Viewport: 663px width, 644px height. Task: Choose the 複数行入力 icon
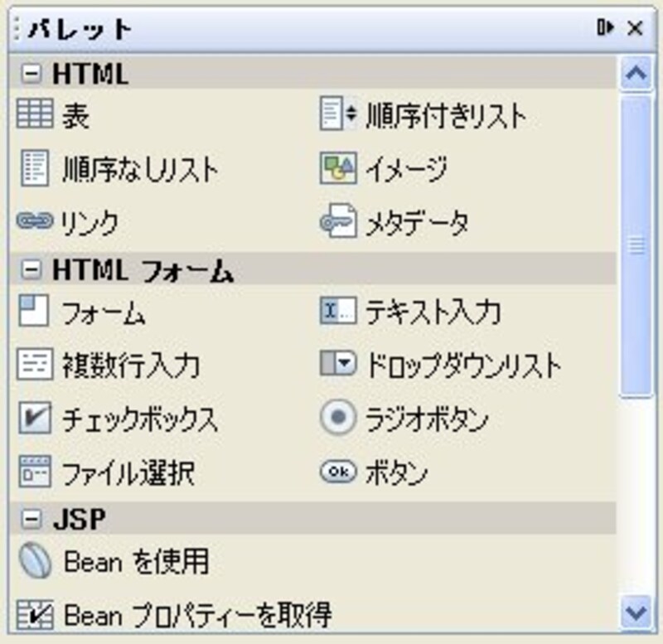coord(34,365)
